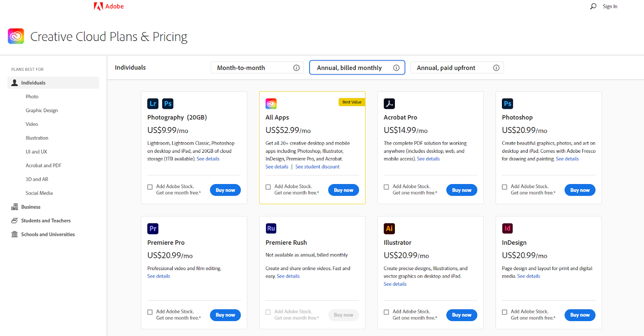
Task: Click the Creative Cloud icon on the All Apps card
Action: click(271, 104)
